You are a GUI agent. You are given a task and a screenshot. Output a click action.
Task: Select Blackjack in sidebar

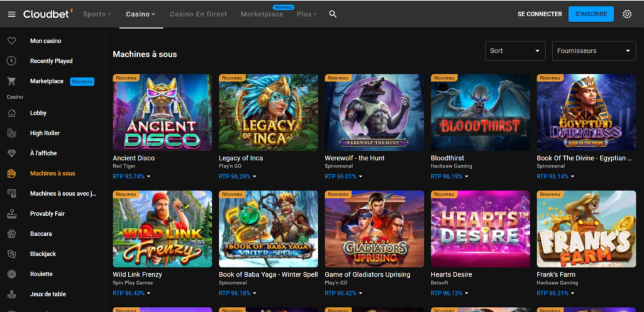43,253
